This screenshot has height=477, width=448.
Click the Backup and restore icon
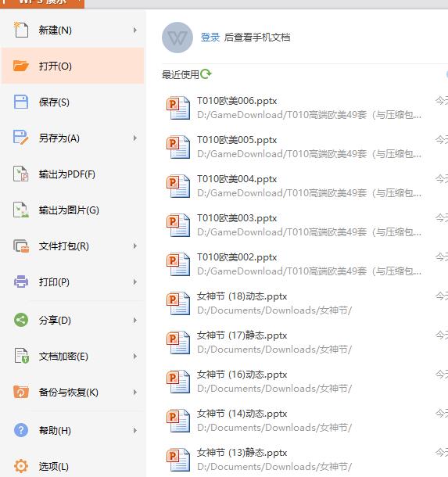click(21, 392)
